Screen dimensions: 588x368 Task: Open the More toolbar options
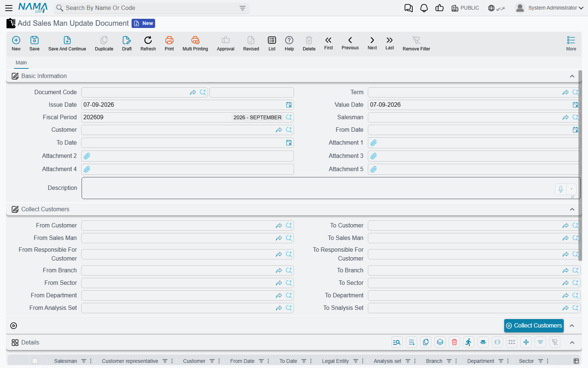(571, 43)
